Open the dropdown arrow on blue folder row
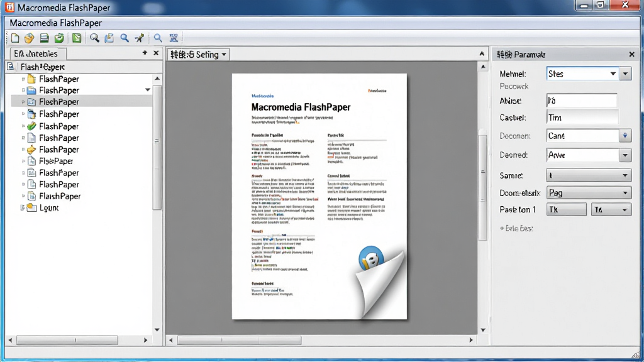The image size is (644, 362). [147, 90]
